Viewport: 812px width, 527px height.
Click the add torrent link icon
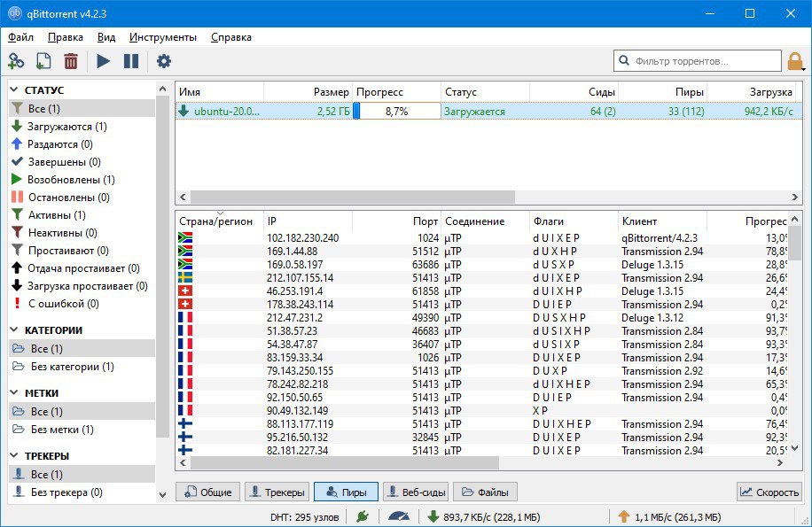tap(16, 61)
